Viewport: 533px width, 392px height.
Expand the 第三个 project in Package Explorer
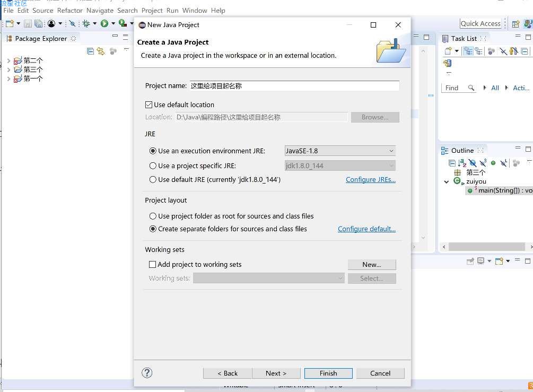coord(8,69)
